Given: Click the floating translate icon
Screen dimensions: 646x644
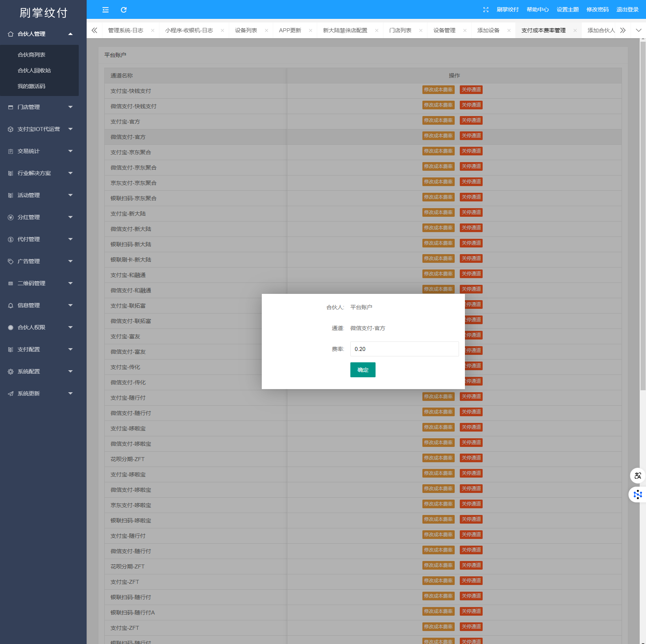Looking at the screenshot, I should pos(637,476).
